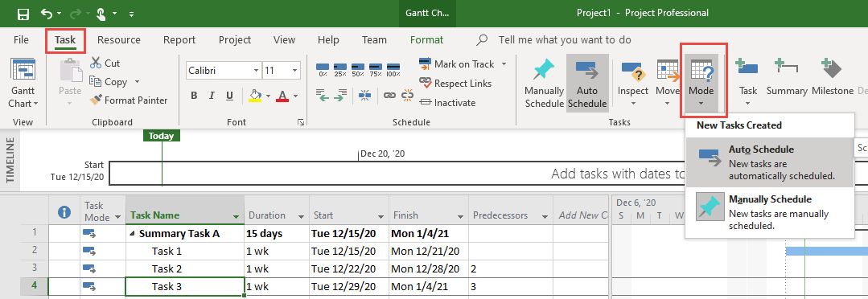Open the Format tab
Image resolution: width=868 pixels, height=299 pixels.
pos(427,40)
